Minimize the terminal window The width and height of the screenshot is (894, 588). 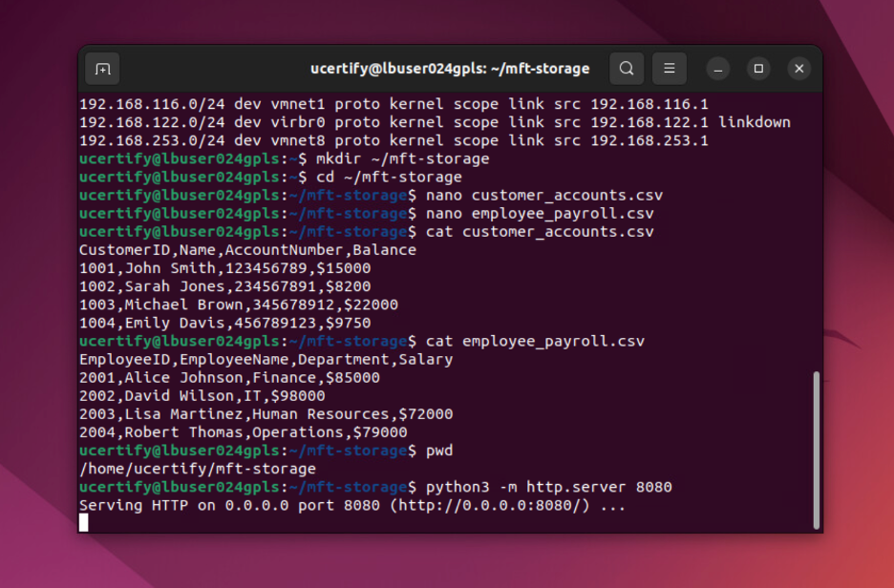(718, 69)
